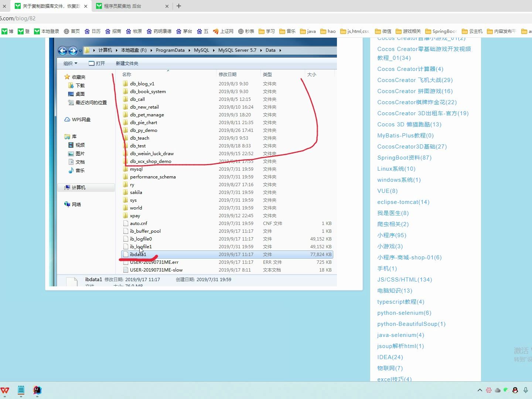The width and height of the screenshot is (532, 399).
Task: Click the gray cloud tray icon
Action: [498, 390]
